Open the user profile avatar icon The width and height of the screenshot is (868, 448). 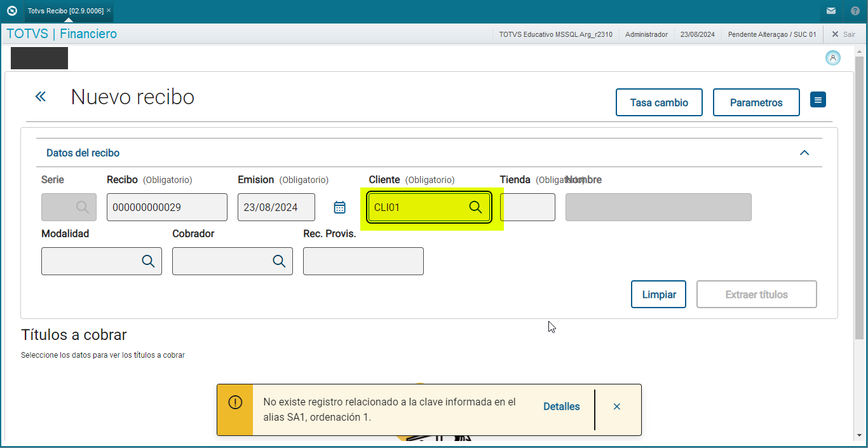tap(832, 58)
